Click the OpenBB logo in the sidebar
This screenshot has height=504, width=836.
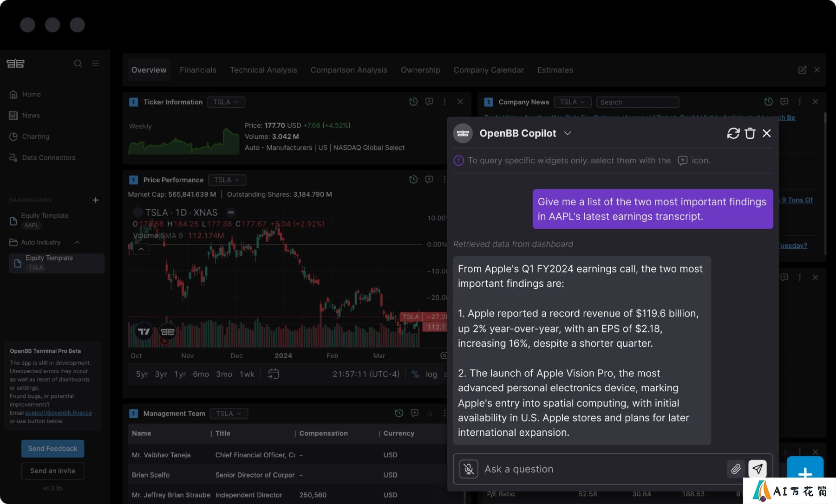(15, 64)
